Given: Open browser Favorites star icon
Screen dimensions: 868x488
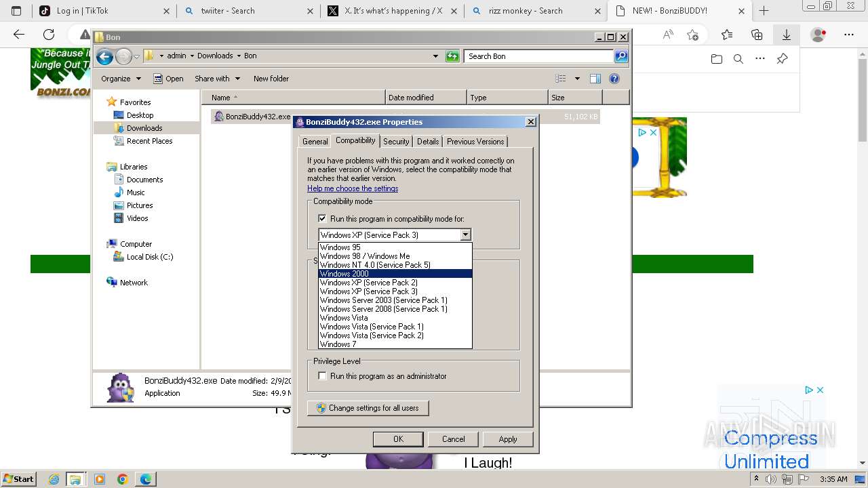Looking at the screenshot, I should 727,35.
